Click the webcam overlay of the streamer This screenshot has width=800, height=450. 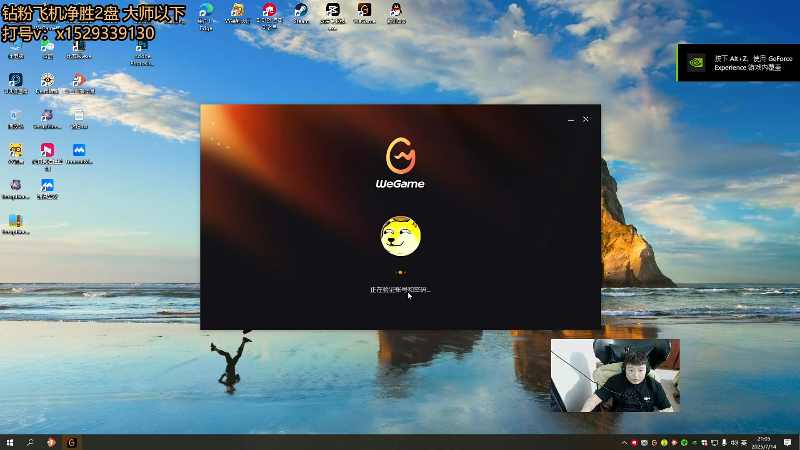(x=615, y=376)
